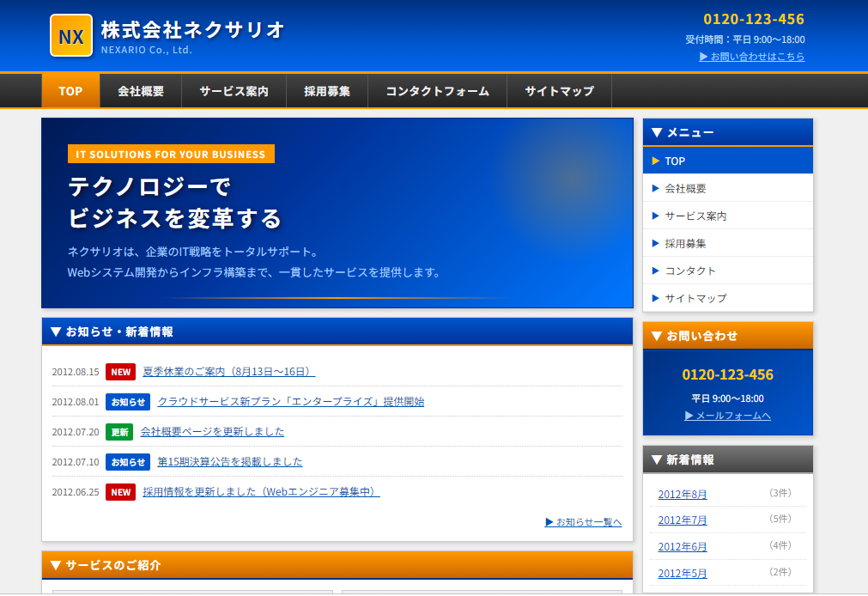
Task: Open the サイトマップ navigation tab
Action: [560, 91]
